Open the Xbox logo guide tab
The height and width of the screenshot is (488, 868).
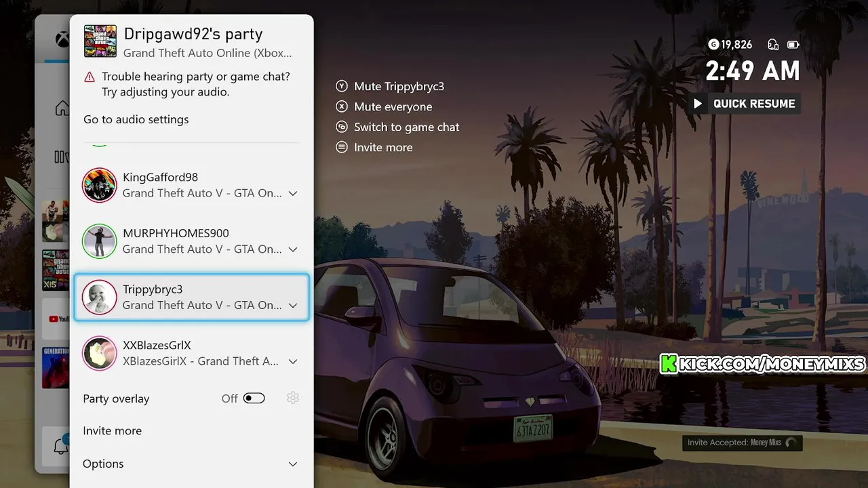click(x=62, y=41)
